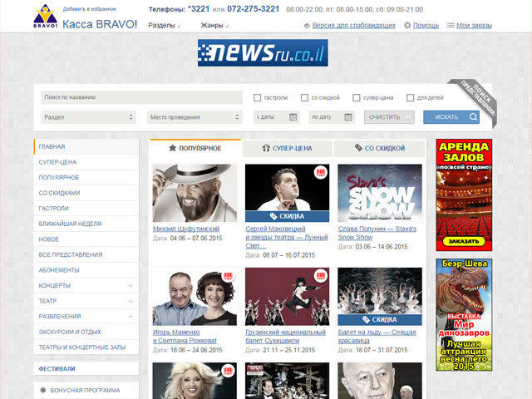Image resolution: width=532 pixels, height=399 pixels.
Task: Click the gear icon beside БОНУСНАЯ ПРОГРАММА
Action: click(43, 390)
